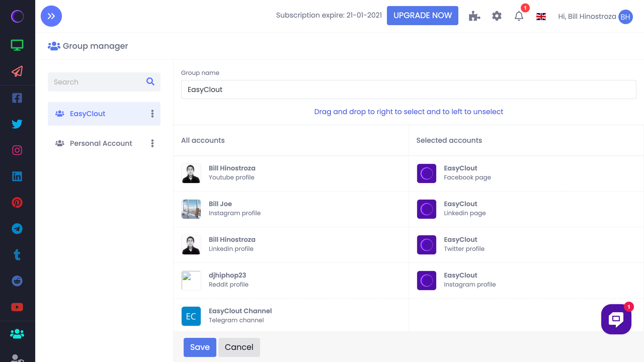
Task: Select EasyClout Channel Telegram avatar
Action: pyautogui.click(x=191, y=316)
